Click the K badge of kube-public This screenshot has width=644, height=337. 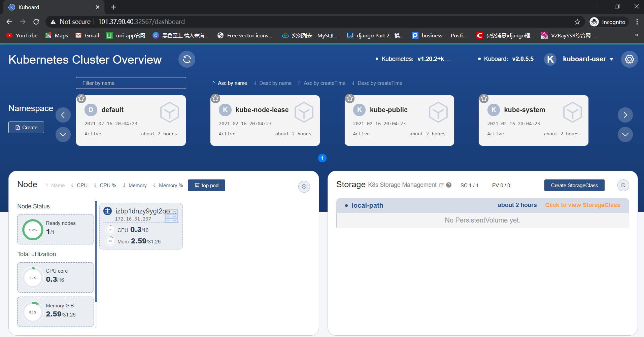(359, 110)
